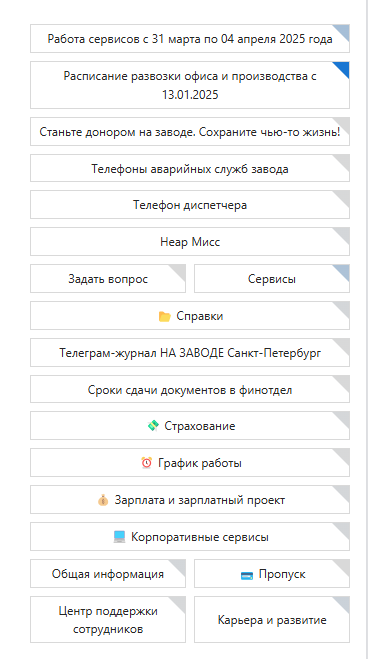The image size is (368, 659).
Task: Click the money bag icon beside Зарплата
Action: click(103, 500)
